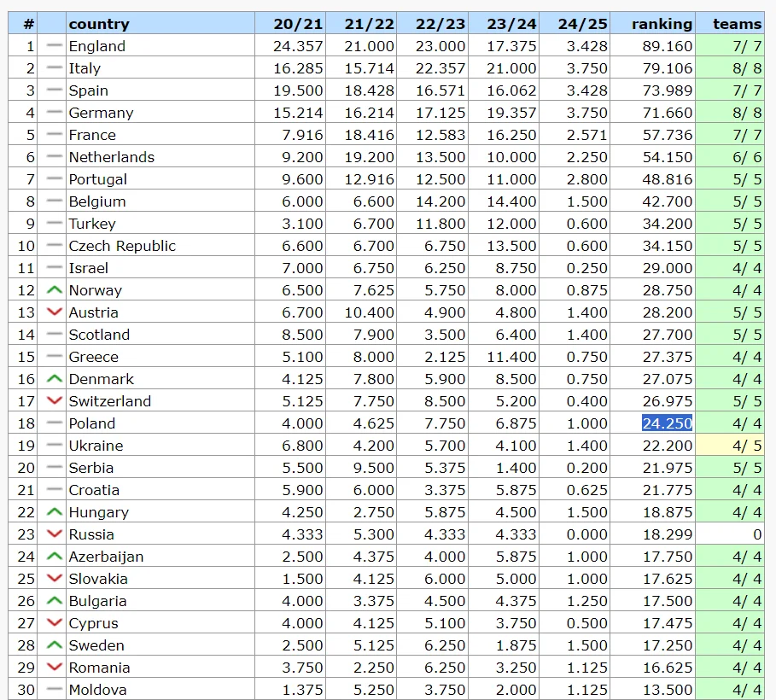The width and height of the screenshot is (776, 700).
Task: Click the green up arrow beside Denmark
Action: tap(55, 379)
